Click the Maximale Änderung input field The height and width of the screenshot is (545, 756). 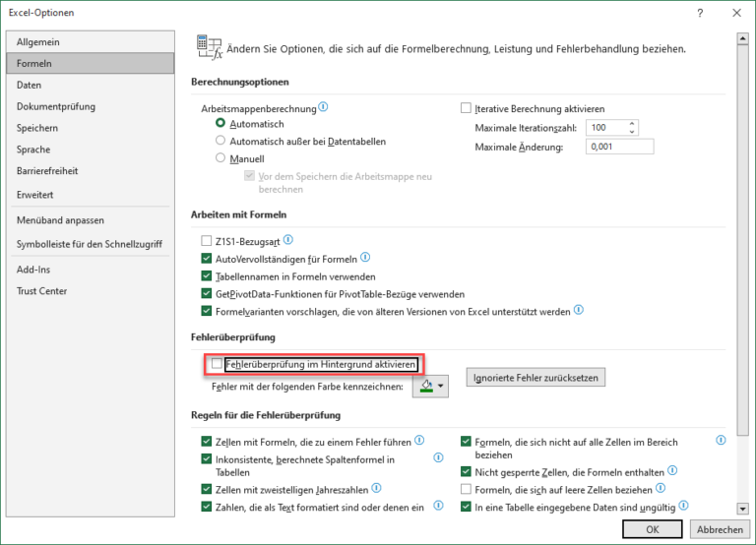tap(619, 147)
